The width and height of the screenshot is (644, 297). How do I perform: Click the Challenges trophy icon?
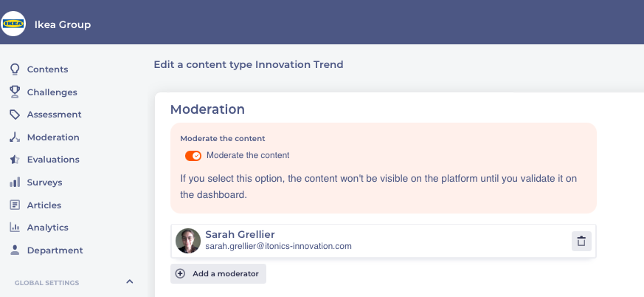pos(14,92)
